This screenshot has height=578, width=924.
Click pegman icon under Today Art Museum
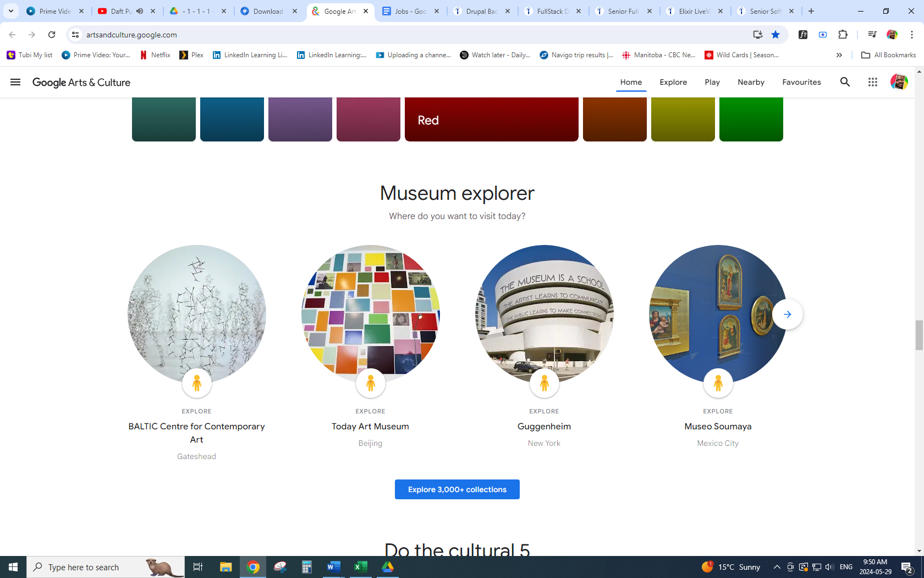click(370, 383)
